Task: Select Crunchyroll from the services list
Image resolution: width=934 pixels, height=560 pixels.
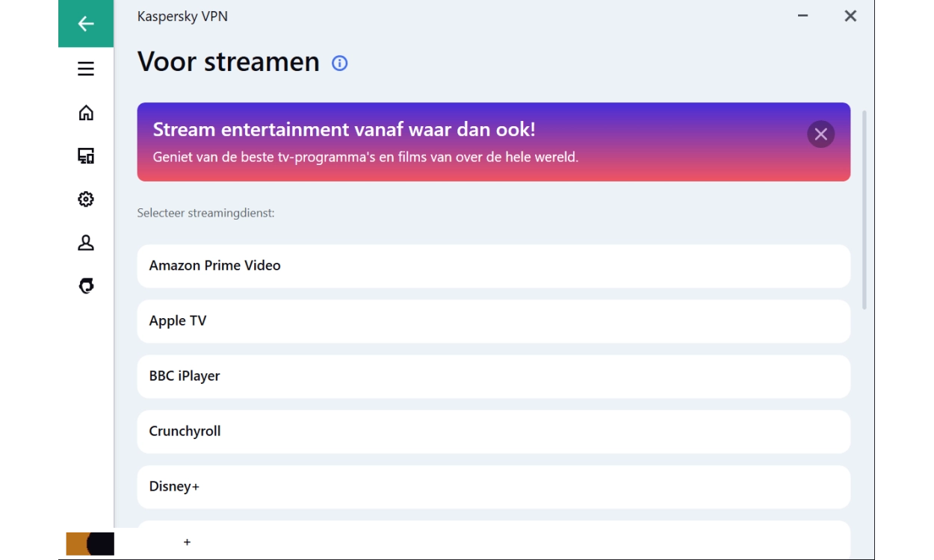Action: point(493,432)
